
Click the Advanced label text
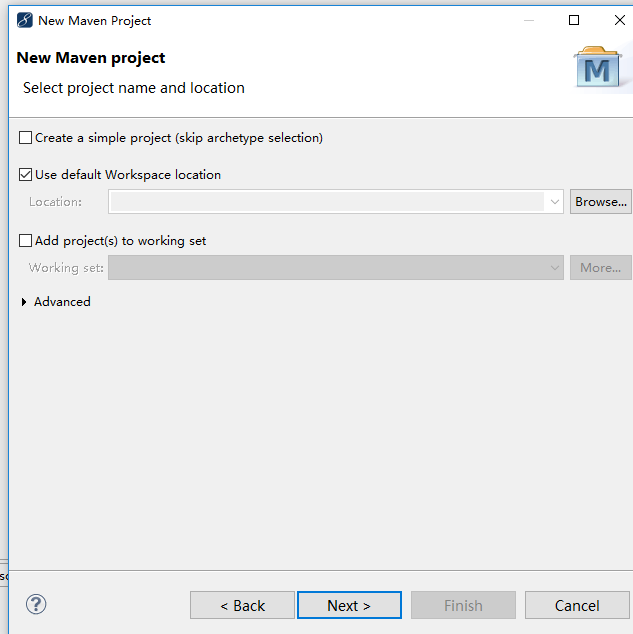(x=62, y=302)
